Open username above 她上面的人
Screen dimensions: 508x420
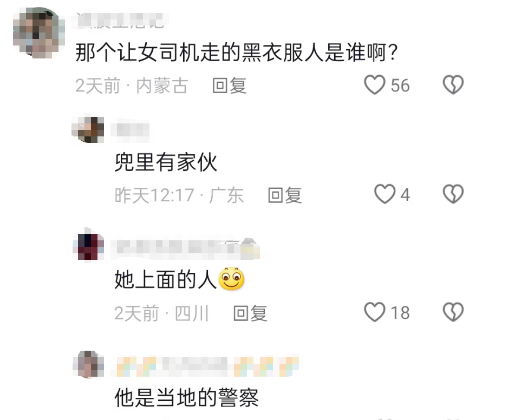click(186, 248)
